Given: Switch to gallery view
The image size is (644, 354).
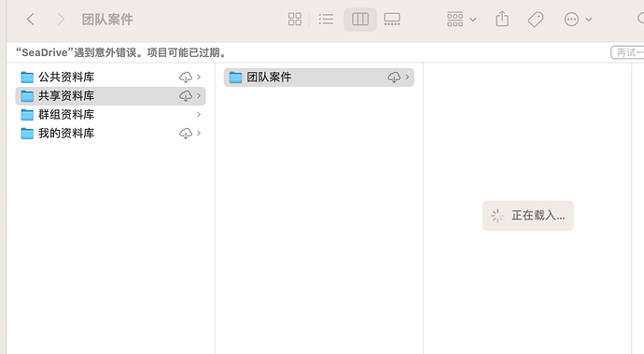Looking at the screenshot, I should 392,19.
